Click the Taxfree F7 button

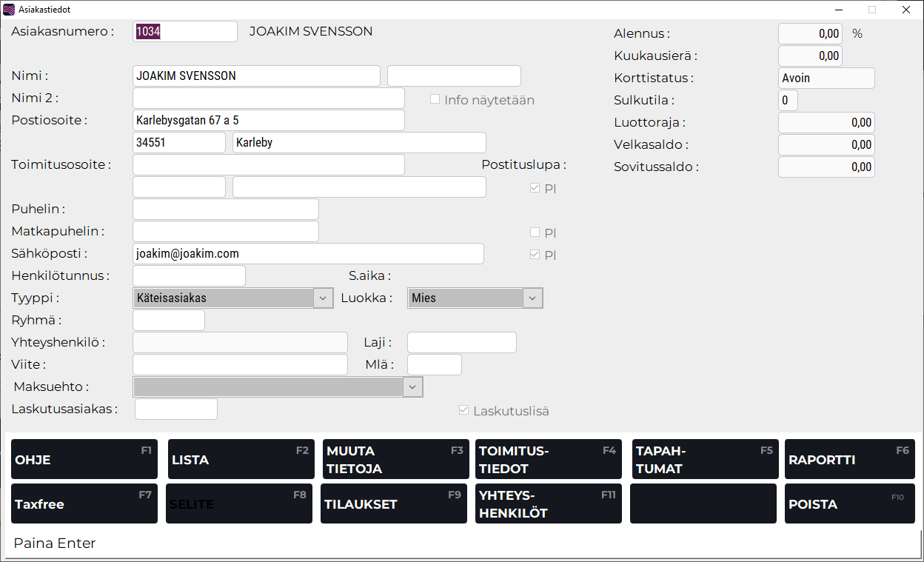84,504
